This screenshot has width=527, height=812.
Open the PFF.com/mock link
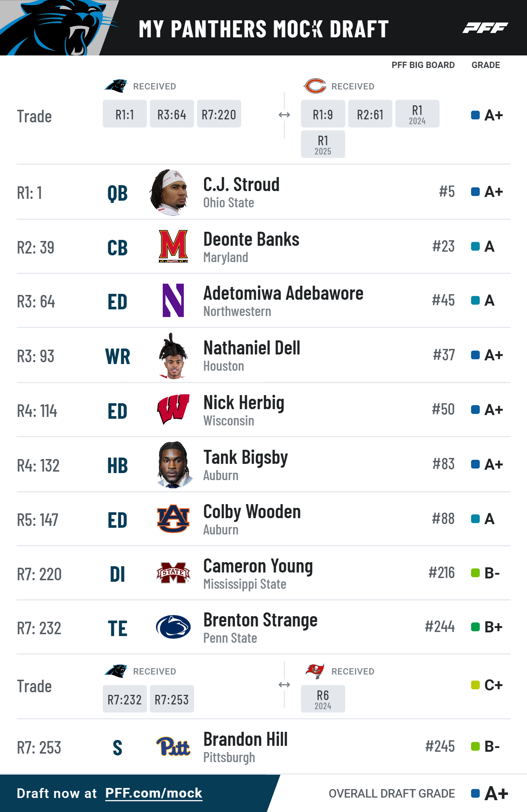coord(153,793)
